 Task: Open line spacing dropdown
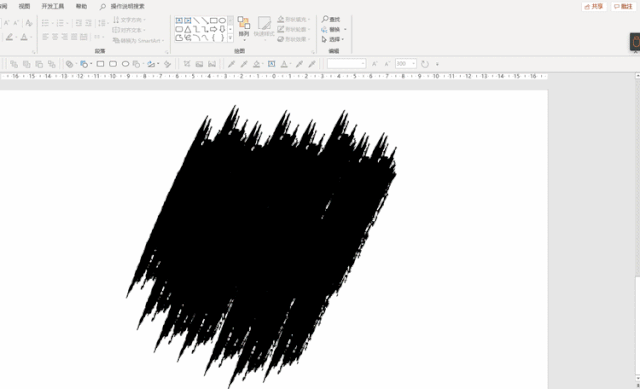pos(103,23)
